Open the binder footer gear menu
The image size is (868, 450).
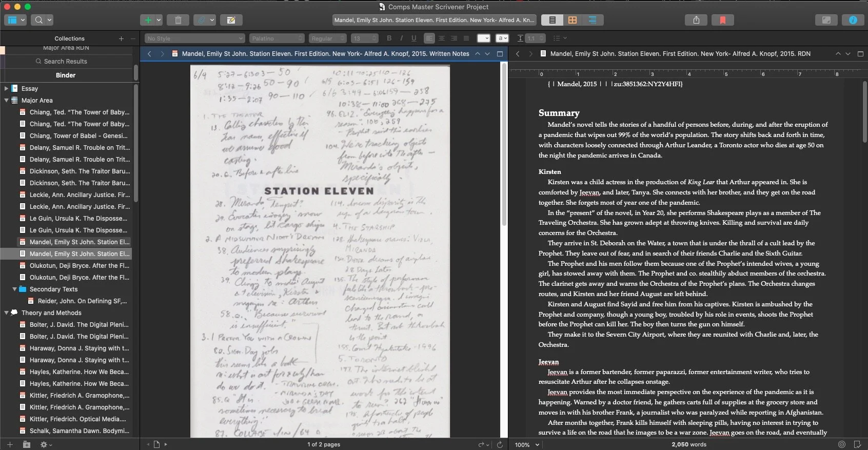coord(46,444)
